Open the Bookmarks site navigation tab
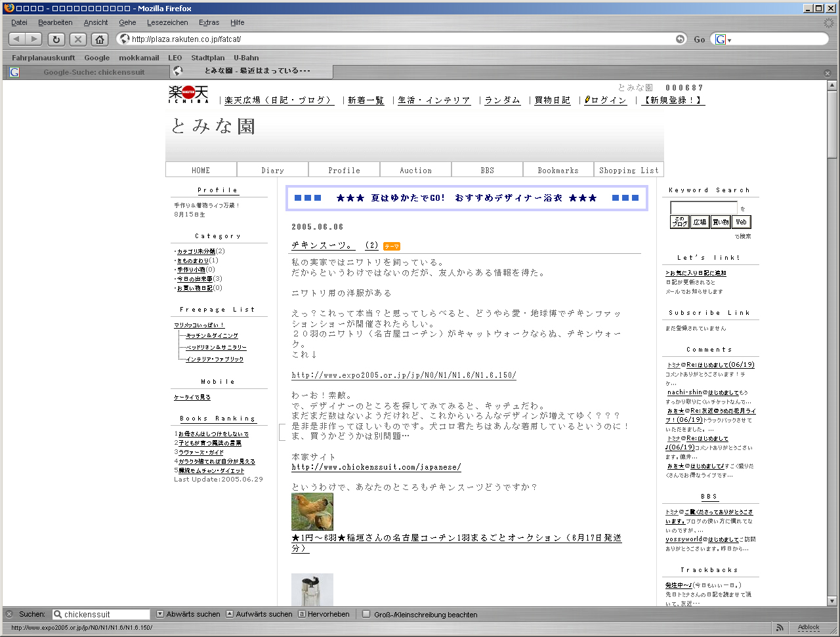The height and width of the screenshot is (637, 840). click(558, 170)
